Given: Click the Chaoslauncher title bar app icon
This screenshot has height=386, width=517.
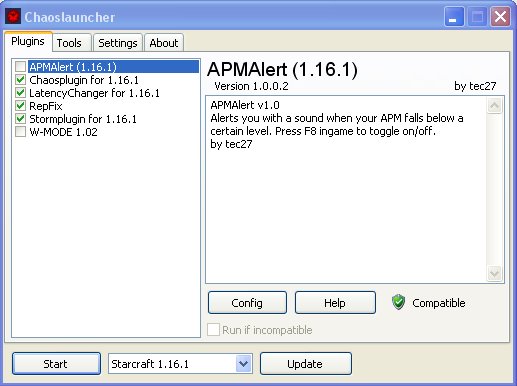Looking at the screenshot, I should point(13,16).
